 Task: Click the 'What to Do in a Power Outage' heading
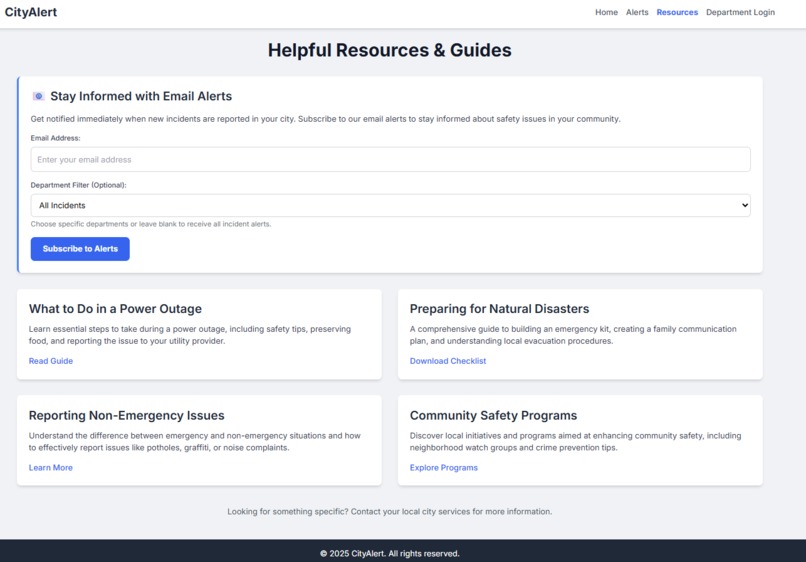pyautogui.click(x=115, y=309)
